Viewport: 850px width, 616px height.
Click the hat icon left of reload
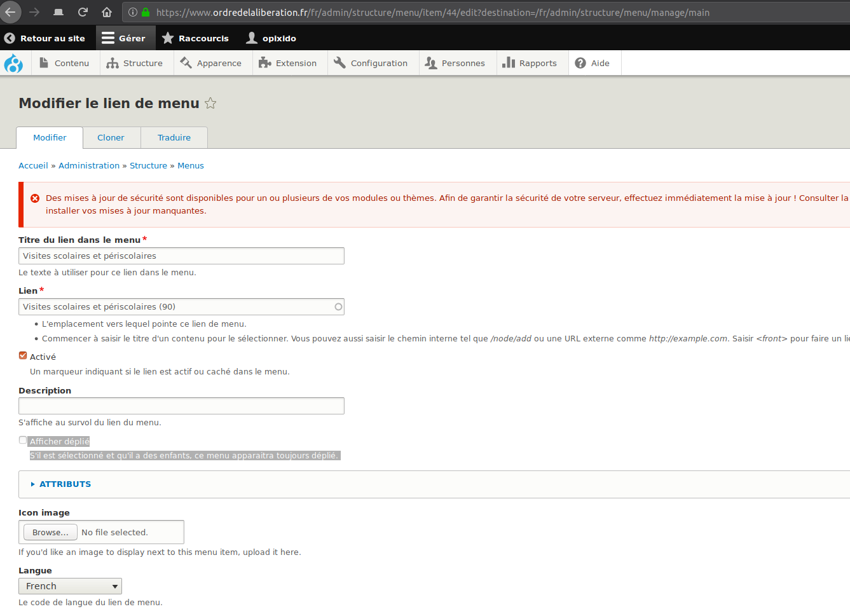pos(58,12)
